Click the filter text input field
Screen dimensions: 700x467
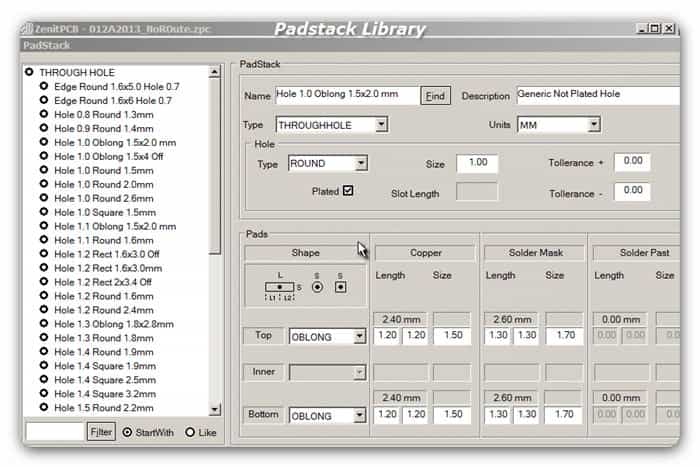pyautogui.click(x=55, y=432)
